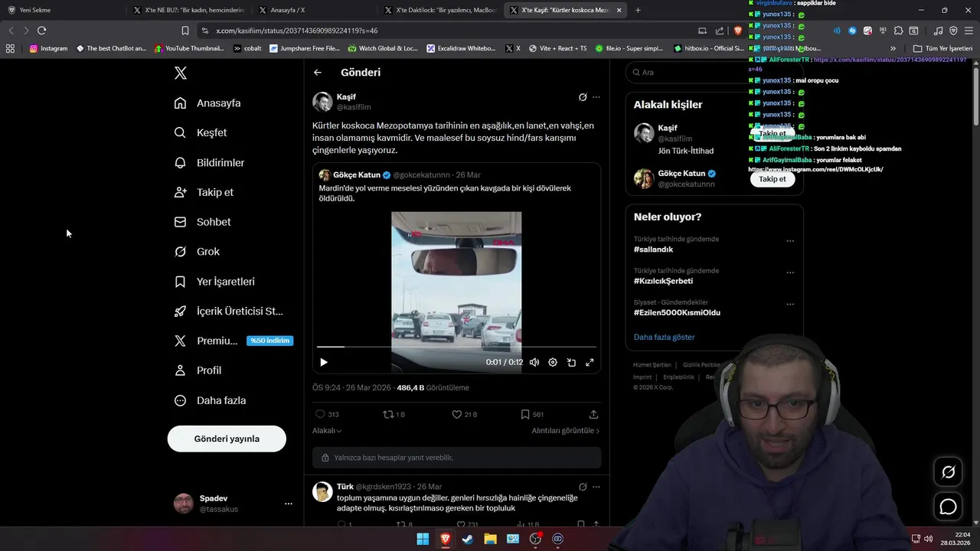Open File Explorer from the taskbar
The height and width of the screenshot is (551, 980).
coord(490,540)
